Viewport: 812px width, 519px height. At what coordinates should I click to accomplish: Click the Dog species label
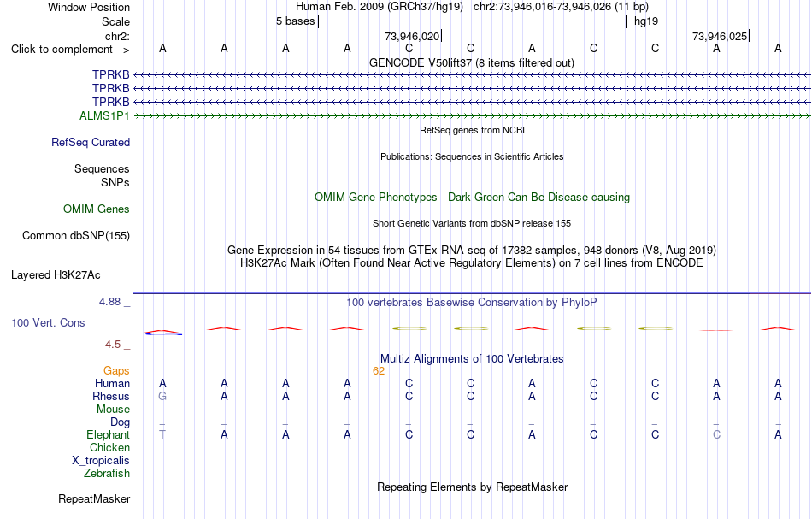pos(121,422)
